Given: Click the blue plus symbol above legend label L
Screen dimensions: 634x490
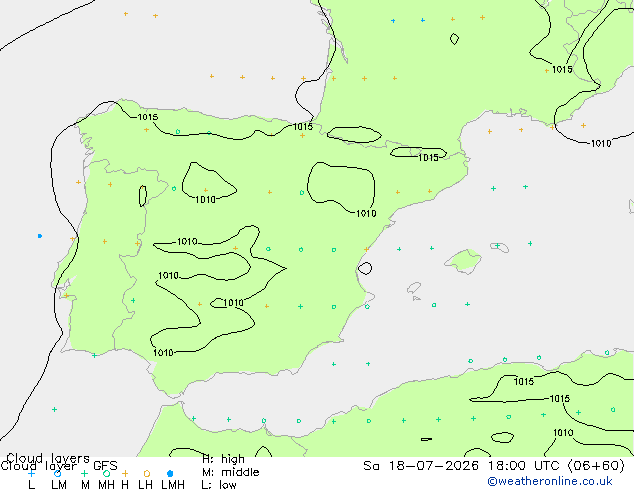Looking at the screenshot, I should tap(31, 473).
